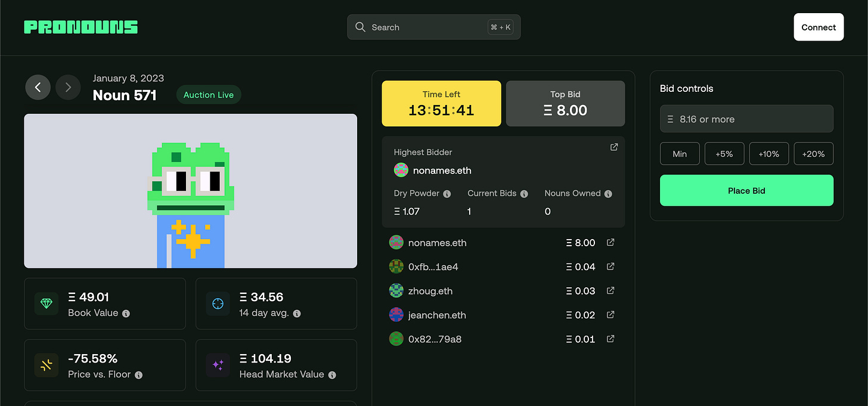Select the +5% bid preset

(724, 154)
